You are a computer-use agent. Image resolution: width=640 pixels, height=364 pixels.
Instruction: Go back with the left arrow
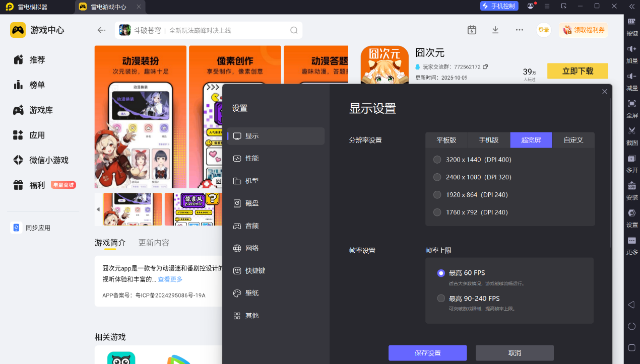pos(101,30)
